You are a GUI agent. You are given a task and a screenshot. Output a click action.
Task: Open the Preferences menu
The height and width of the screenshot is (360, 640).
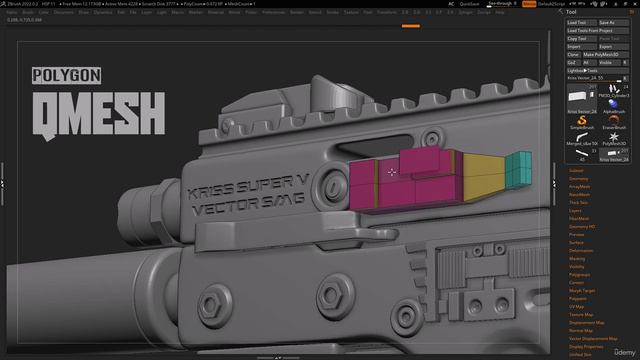click(273, 12)
